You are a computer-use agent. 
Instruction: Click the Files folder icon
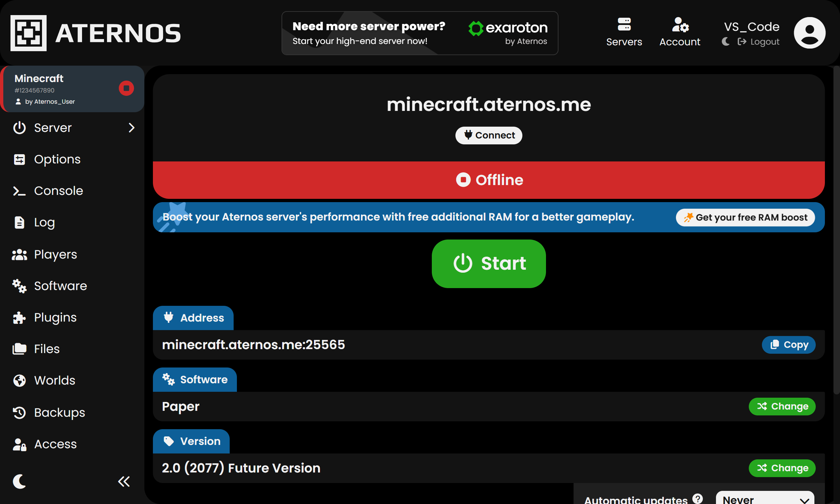point(19,349)
